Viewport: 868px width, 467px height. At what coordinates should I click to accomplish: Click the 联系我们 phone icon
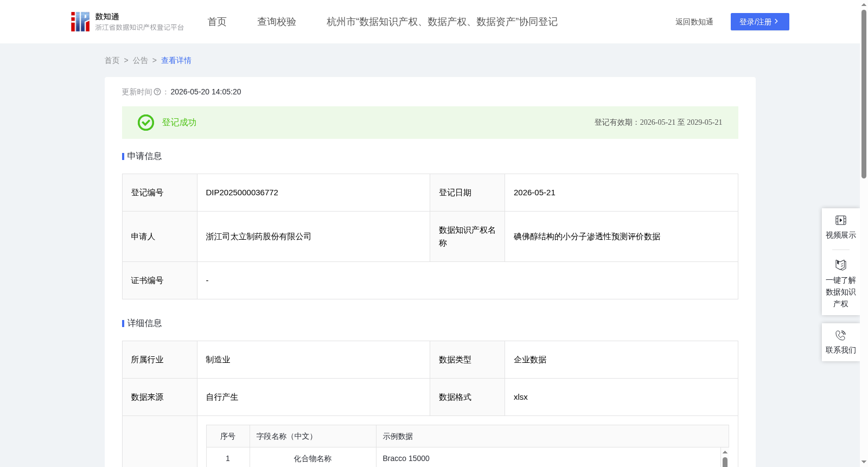click(x=841, y=335)
